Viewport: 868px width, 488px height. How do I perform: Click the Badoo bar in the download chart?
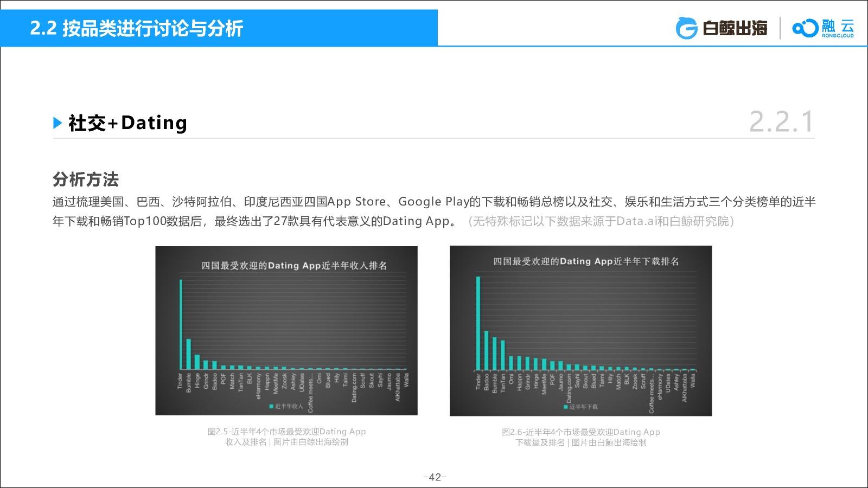(486, 351)
